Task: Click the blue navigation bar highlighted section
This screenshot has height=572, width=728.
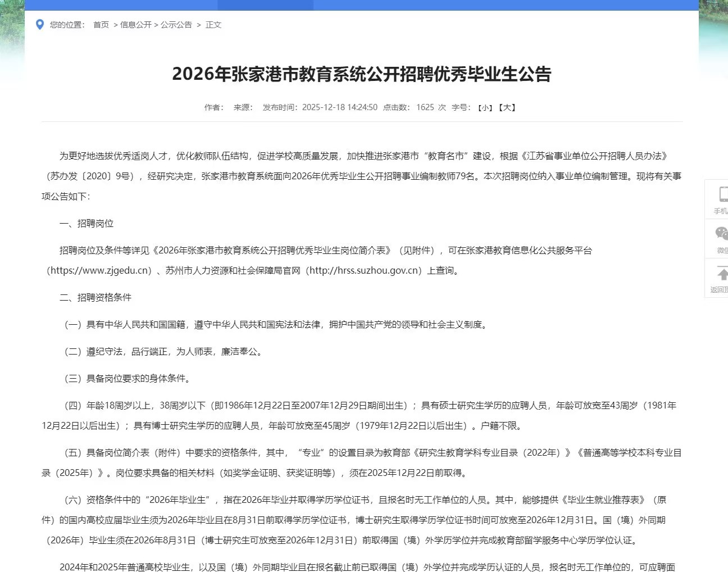Action: pyautogui.click(x=265, y=5)
